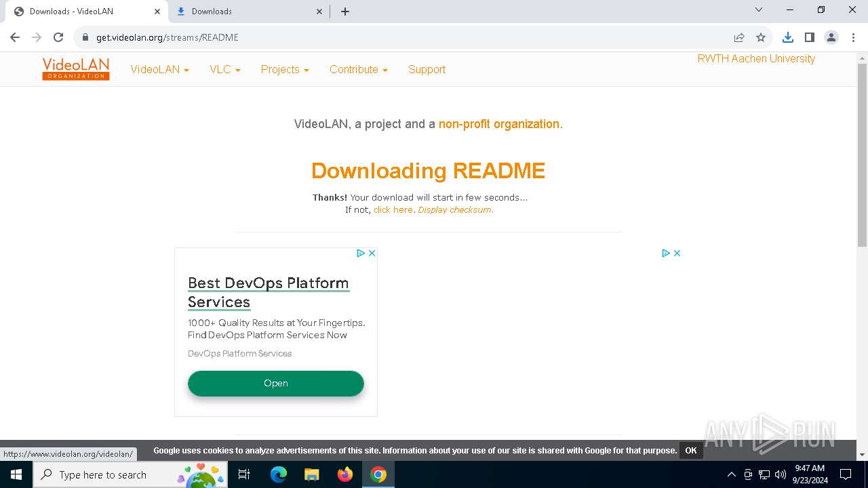
Task: Toggle the Chrome side panel icon
Action: [x=810, y=37]
